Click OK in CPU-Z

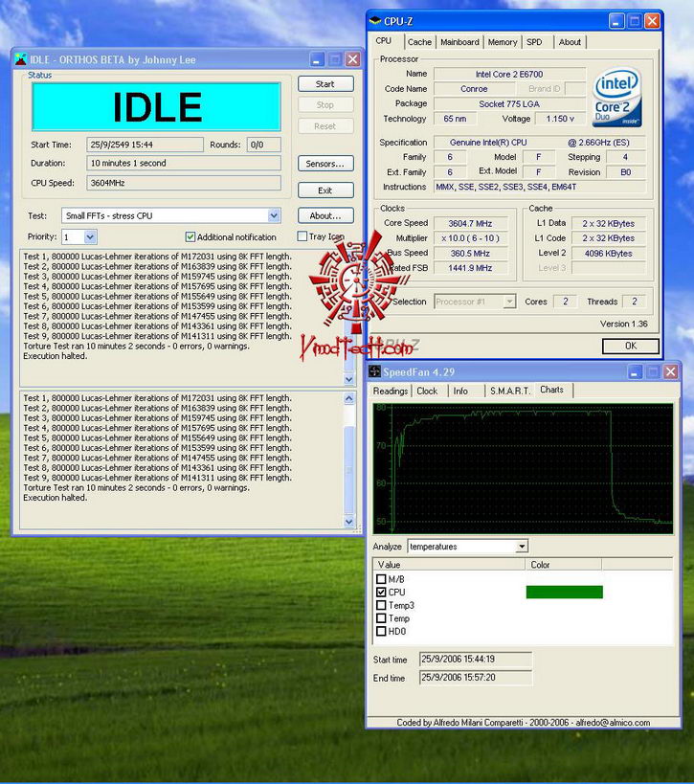pyautogui.click(x=631, y=346)
